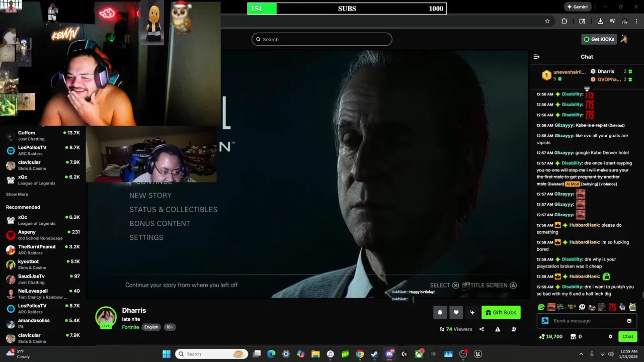Open Steam from the taskbar
Image resolution: width=644 pixels, height=362 pixels.
[374, 354]
